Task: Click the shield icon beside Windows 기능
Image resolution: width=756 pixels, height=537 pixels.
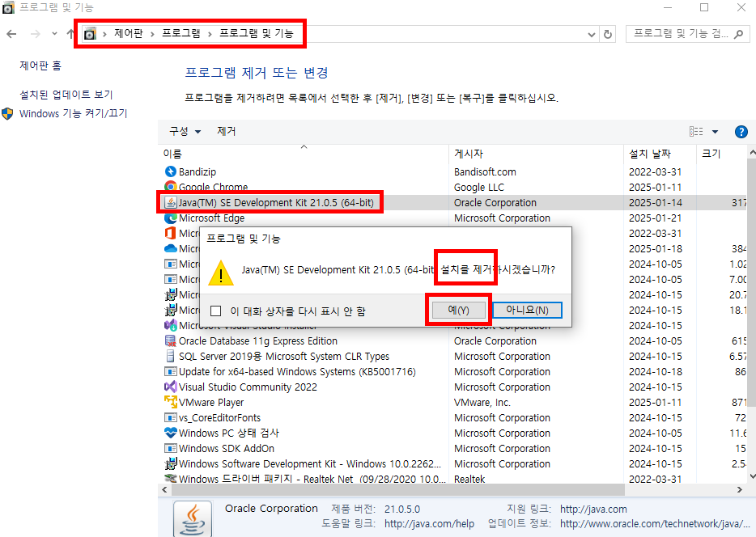Action: click(7, 114)
